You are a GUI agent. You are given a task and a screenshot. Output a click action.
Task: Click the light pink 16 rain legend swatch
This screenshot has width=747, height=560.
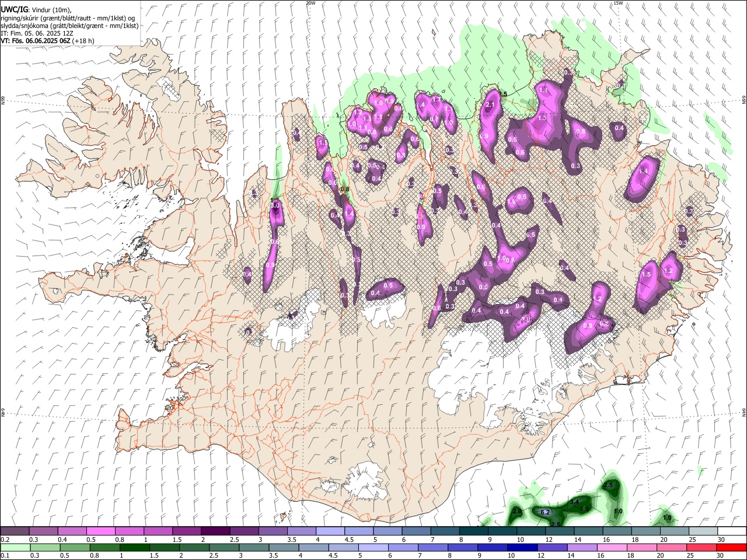(x=612, y=547)
